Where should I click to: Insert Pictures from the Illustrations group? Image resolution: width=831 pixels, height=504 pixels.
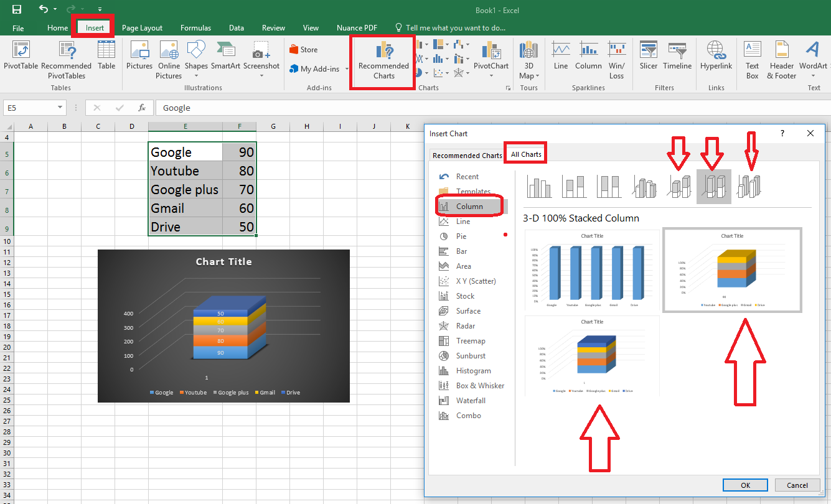[139, 56]
